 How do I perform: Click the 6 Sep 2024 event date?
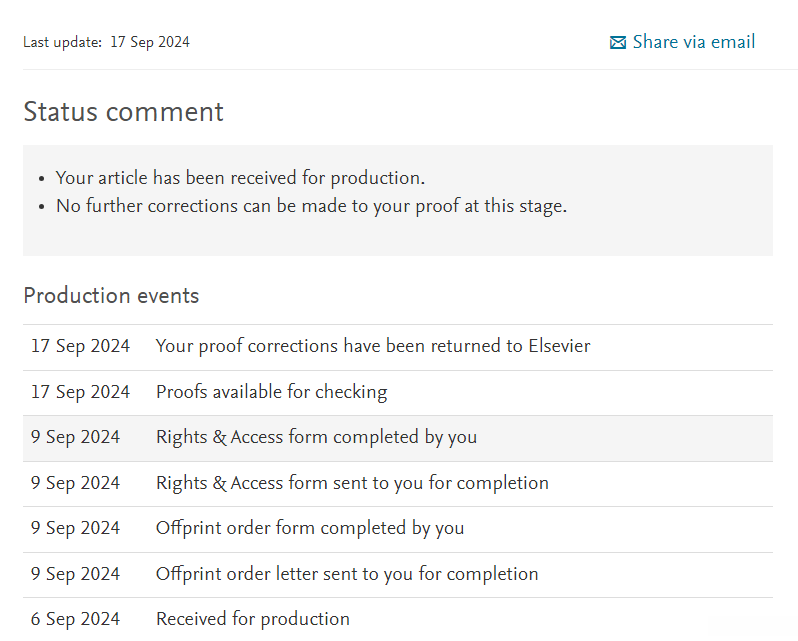click(75, 619)
